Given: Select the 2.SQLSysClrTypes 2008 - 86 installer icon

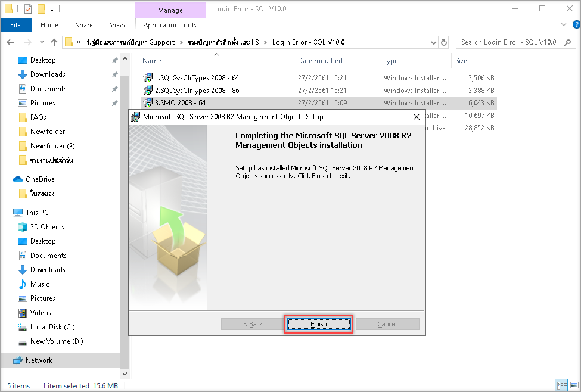Looking at the screenshot, I should point(148,91).
